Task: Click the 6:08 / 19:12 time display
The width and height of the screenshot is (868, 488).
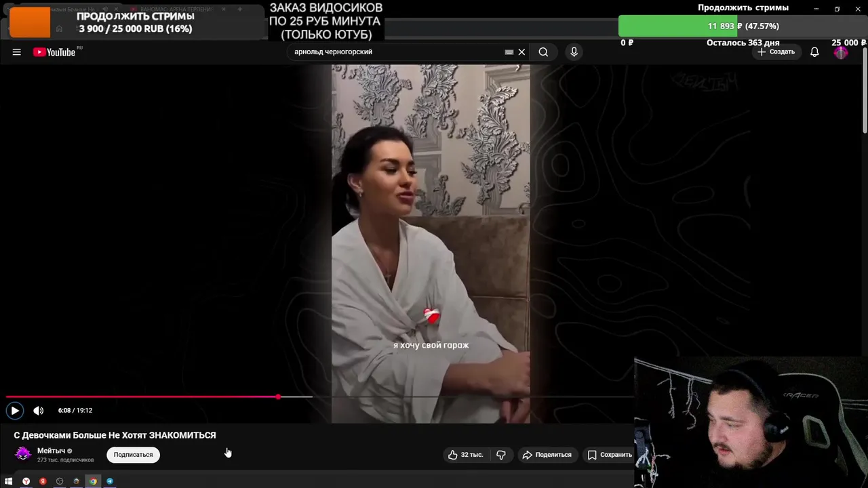Action: coord(75,411)
